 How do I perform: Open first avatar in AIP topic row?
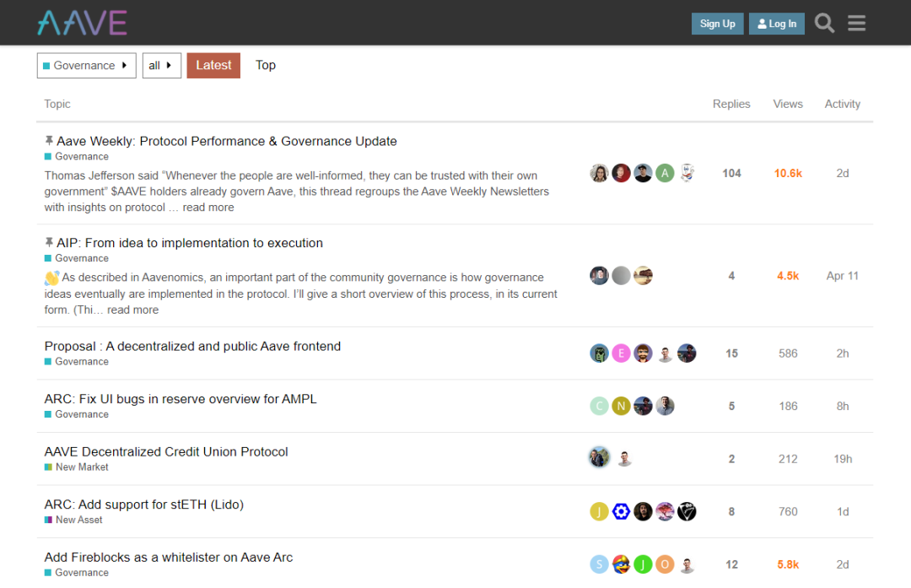599,275
